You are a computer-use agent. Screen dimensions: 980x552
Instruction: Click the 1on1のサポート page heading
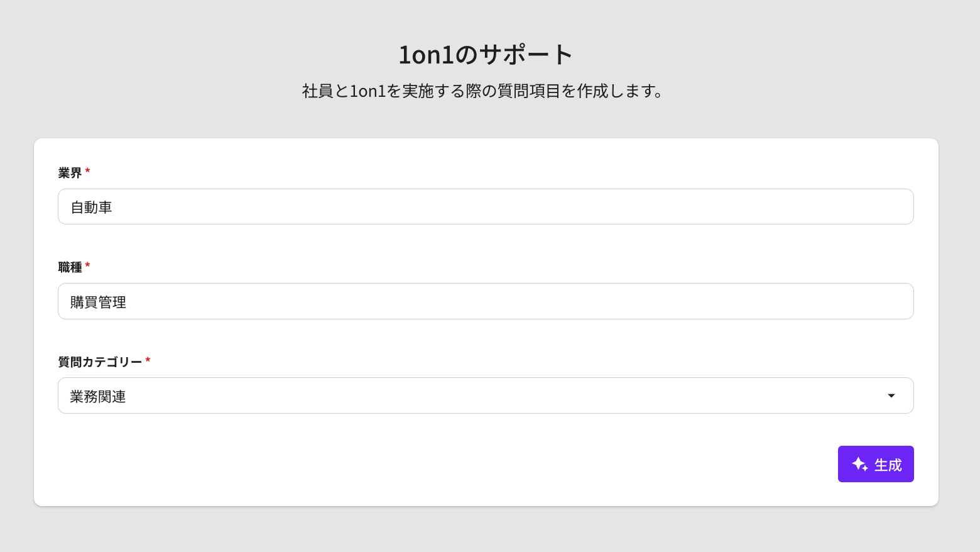pyautogui.click(x=486, y=55)
